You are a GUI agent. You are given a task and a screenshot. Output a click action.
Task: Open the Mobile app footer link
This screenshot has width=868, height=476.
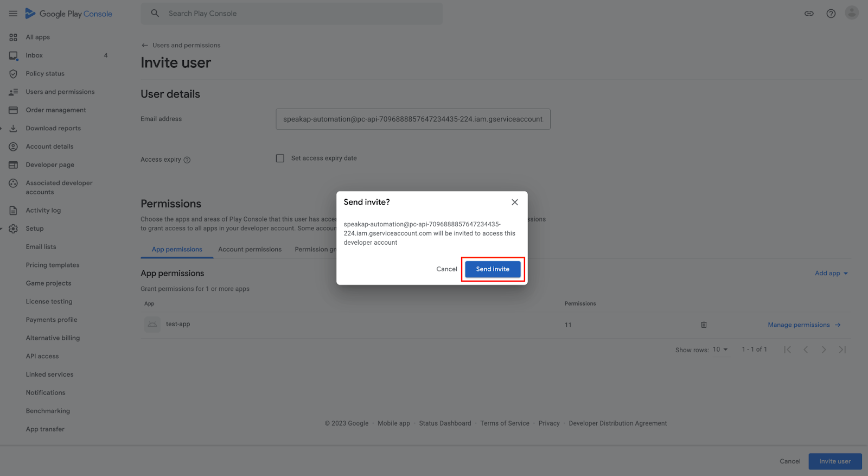point(394,423)
